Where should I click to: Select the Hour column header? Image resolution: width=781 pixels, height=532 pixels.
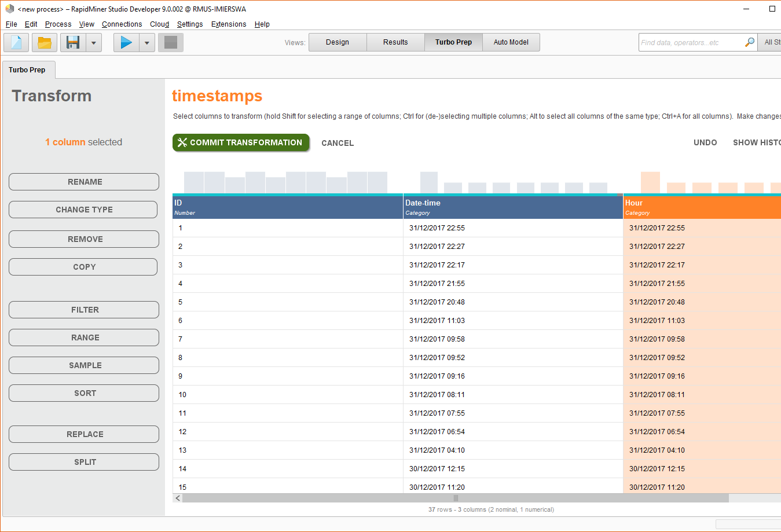(x=702, y=207)
